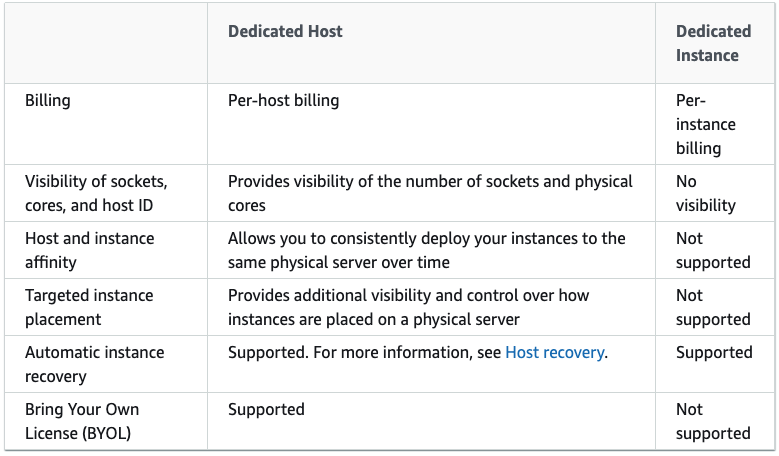Open the Host recovery link
Screen dimensions: 779x456
554,353
